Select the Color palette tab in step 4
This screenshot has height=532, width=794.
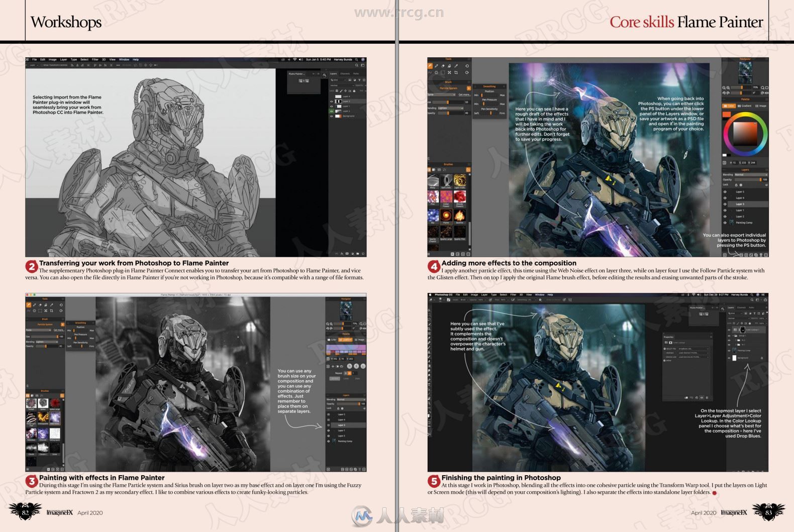click(729, 106)
